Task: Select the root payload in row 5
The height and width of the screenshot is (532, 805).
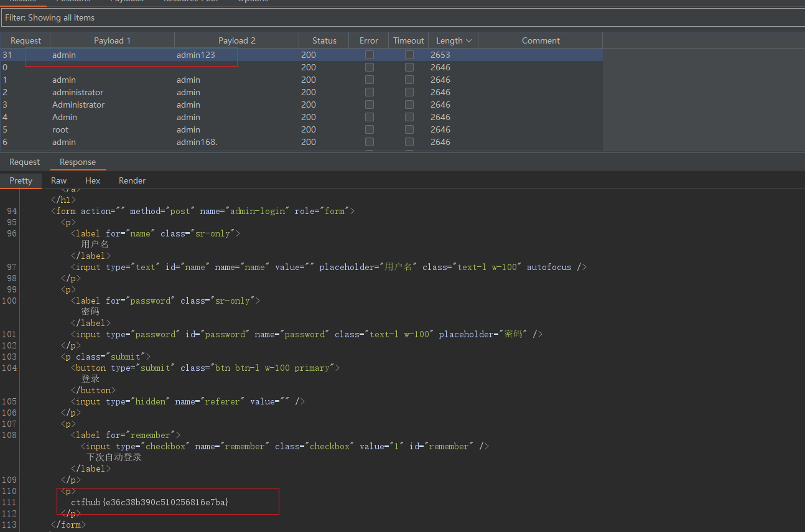Action: (x=60, y=129)
